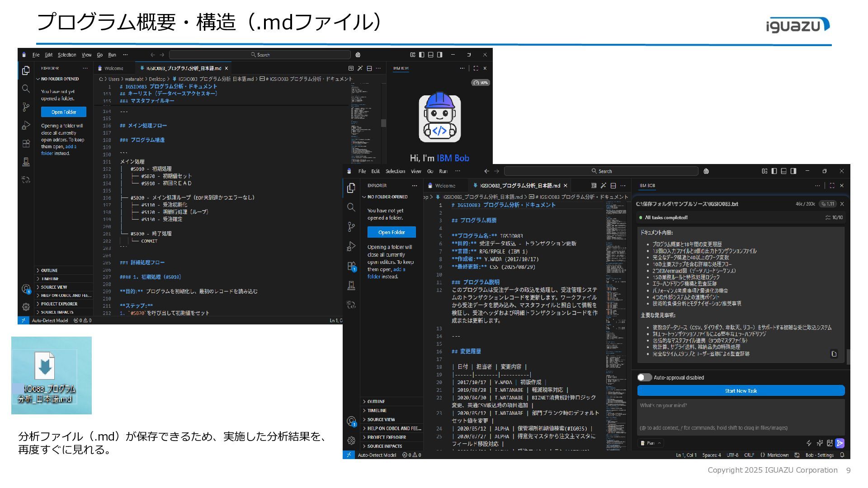Open the Plan mode dropdown in Bob chat
The image size is (868, 488).
tap(651, 443)
